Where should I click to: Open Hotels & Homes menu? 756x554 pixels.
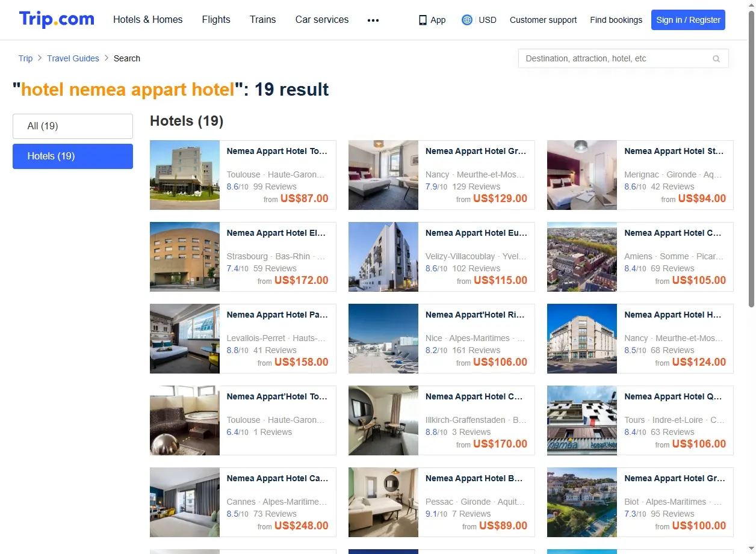pyautogui.click(x=148, y=19)
